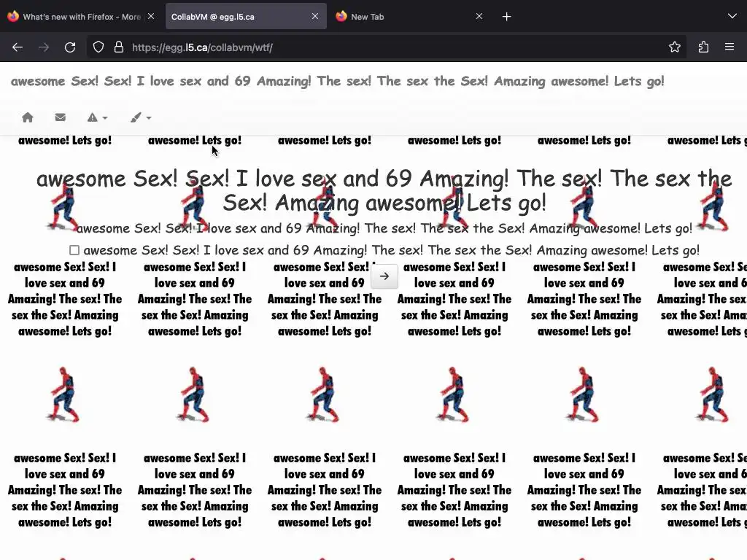
Task: Go to the home icon in page navbar
Action: [28, 117]
